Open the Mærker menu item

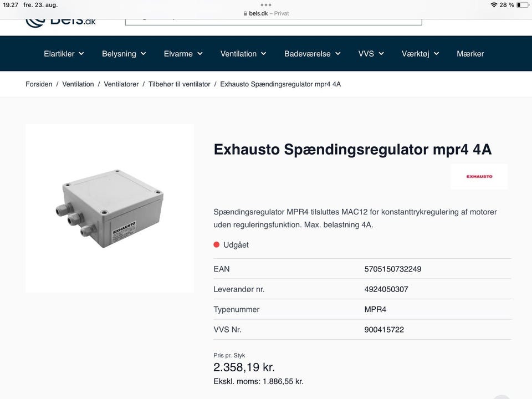pos(470,54)
